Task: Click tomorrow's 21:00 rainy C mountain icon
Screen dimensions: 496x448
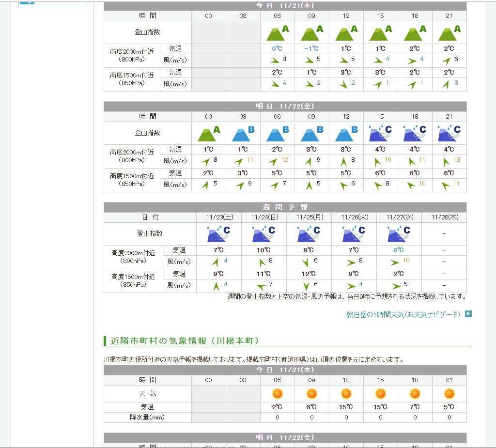Action: (x=449, y=133)
